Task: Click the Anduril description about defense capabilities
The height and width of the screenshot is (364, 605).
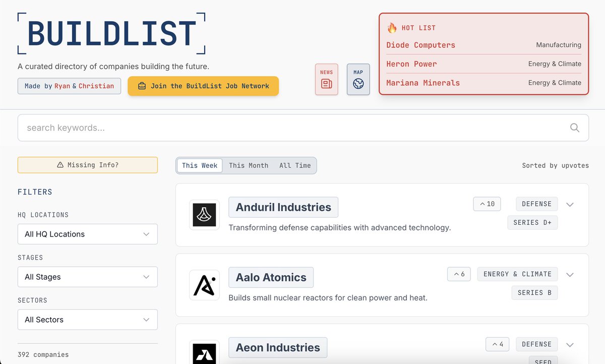Action: point(340,227)
